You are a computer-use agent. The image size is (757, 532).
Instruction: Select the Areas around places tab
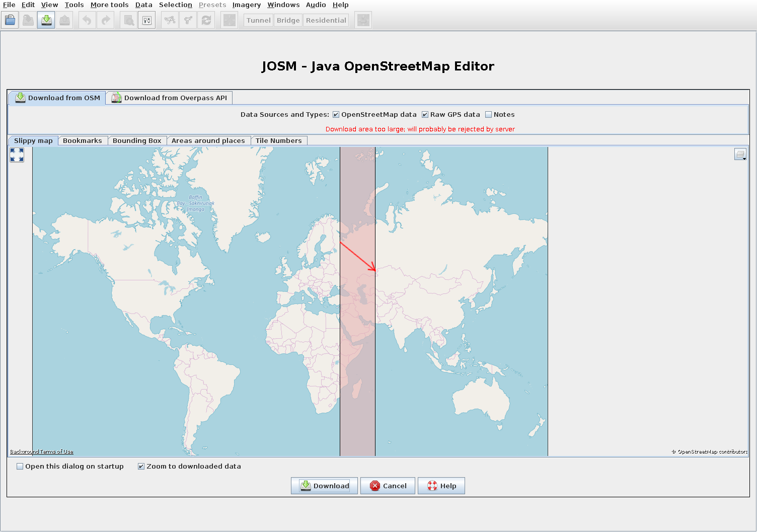(x=208, y=141)
